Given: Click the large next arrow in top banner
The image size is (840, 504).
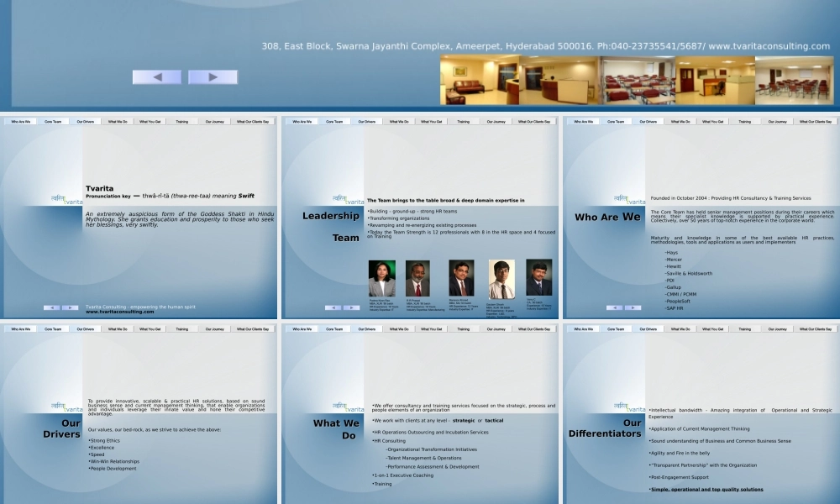Looking at the screenshot, I should point(213,77).
